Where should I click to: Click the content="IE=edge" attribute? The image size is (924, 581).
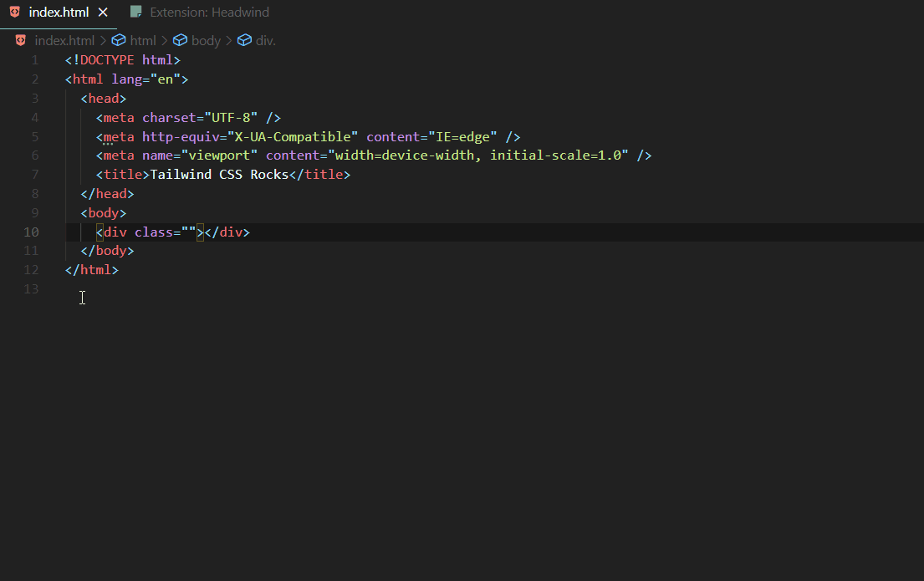point(432,137)
